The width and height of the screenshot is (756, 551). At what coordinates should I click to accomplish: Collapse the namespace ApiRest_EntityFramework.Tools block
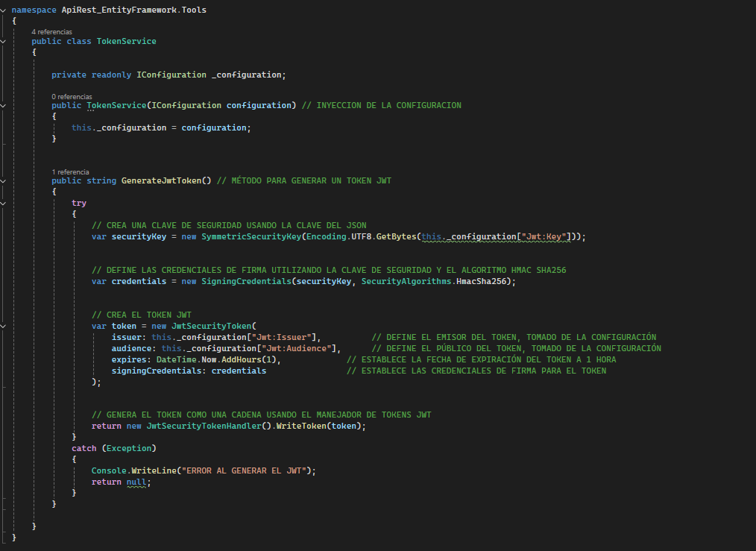[3, 10]
